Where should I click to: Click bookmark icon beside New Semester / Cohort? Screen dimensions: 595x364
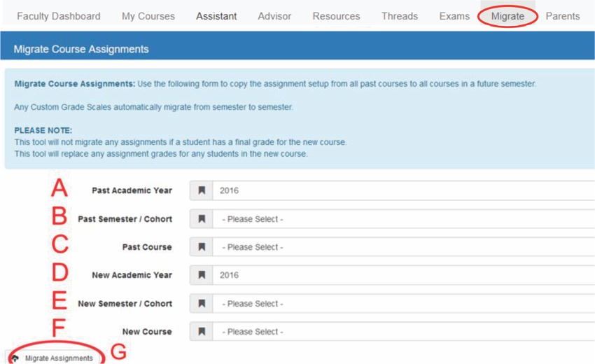coord(202,304)
